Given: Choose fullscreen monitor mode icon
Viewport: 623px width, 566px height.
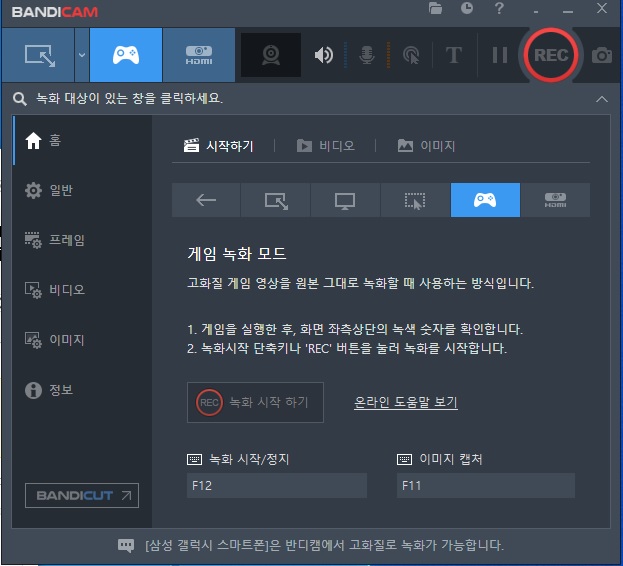Looking at the screenshot, I should tap(345, 200).
